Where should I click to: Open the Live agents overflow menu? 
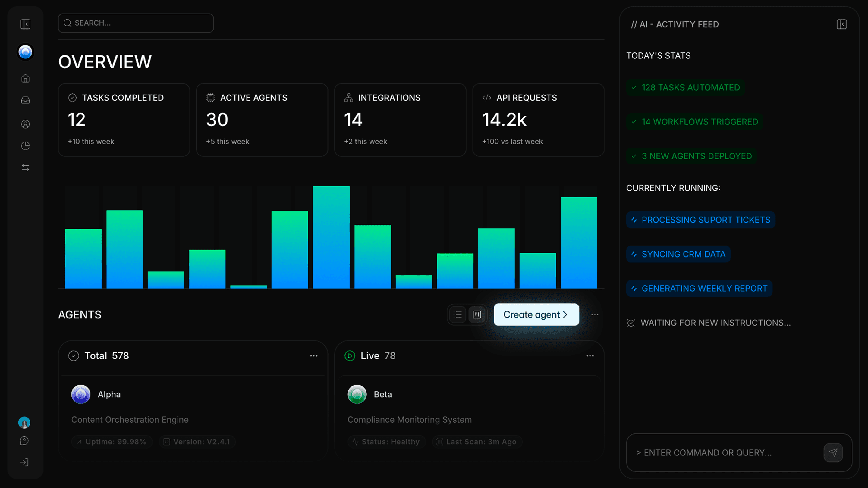pyautogui.click(x=590, y=356)
